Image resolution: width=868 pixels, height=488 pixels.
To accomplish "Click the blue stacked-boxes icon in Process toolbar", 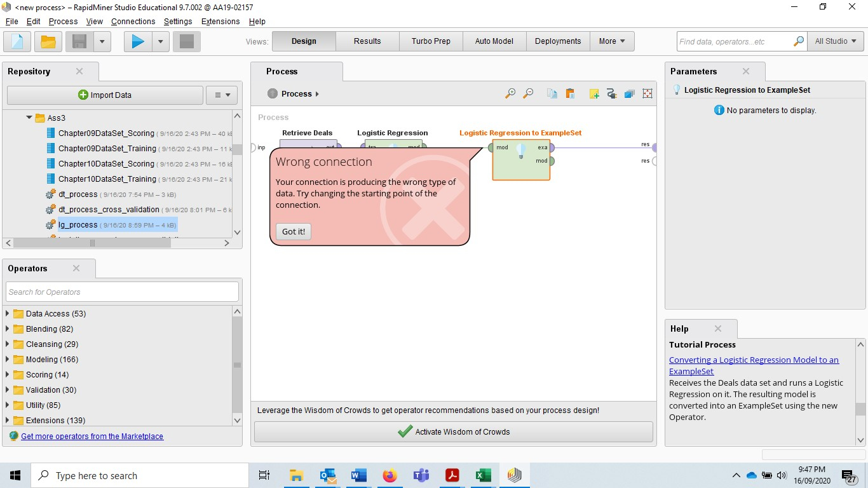I will (630, 93).
